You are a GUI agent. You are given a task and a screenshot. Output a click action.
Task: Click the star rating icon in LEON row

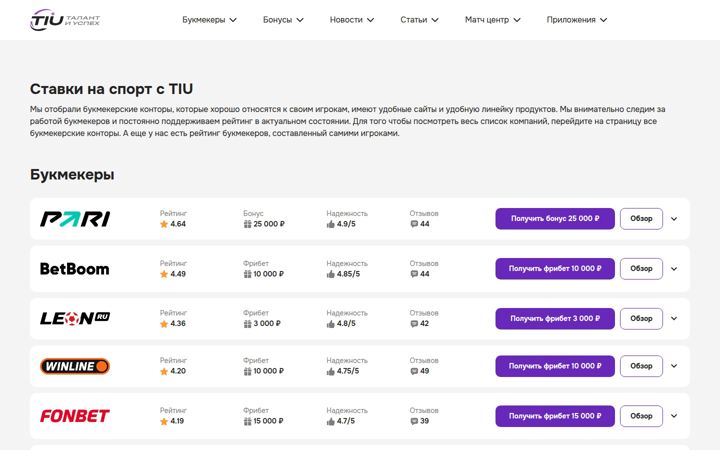(x=164, y=324)
